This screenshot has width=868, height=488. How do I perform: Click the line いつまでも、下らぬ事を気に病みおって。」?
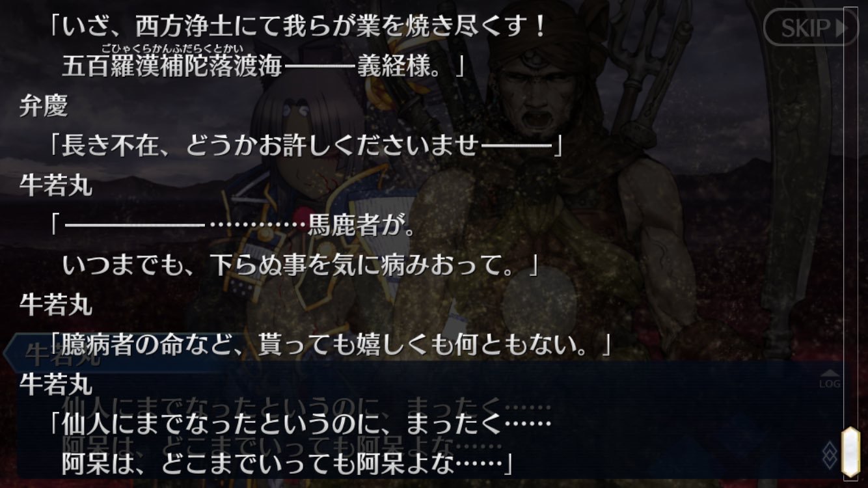click(301, 266)
